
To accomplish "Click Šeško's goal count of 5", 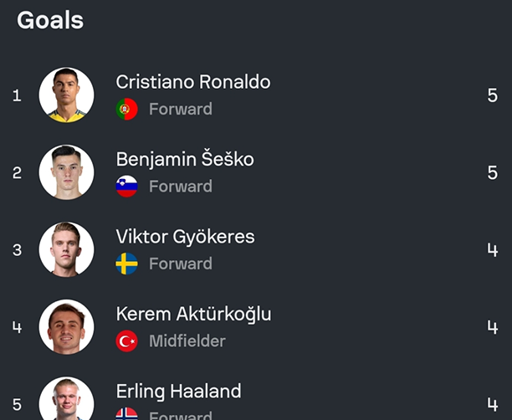I will click(492, 172).
